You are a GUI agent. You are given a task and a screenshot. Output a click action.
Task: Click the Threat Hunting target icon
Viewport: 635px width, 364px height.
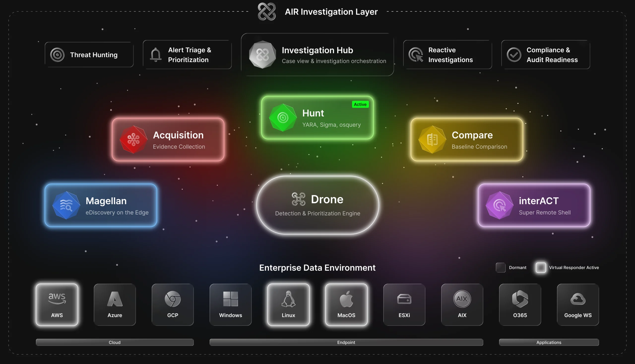point(57,55)
